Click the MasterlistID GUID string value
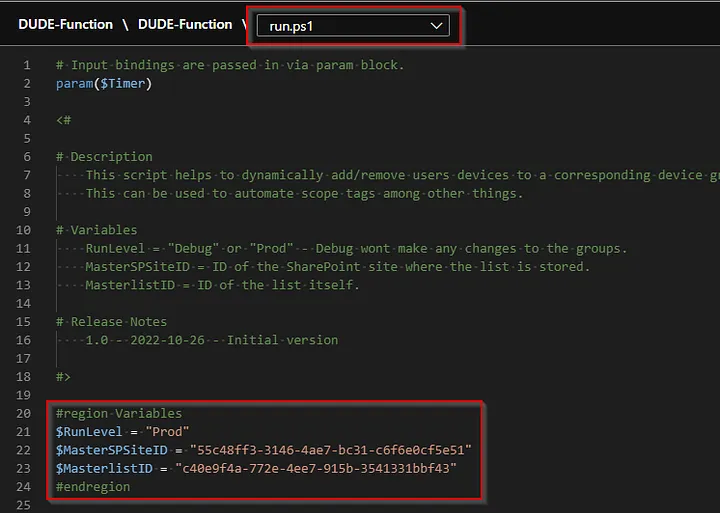The image size is (720, 513). tap(315, 468)
